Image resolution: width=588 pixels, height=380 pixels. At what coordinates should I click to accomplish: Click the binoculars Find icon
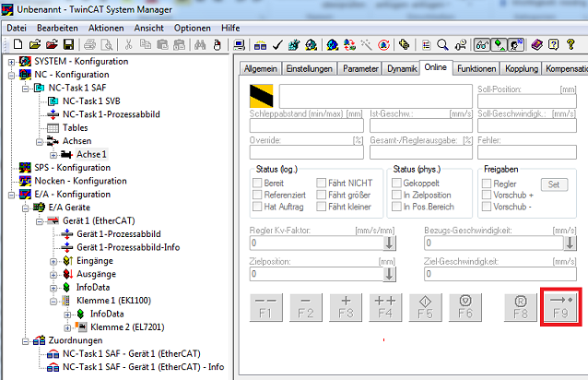(199, 45)
